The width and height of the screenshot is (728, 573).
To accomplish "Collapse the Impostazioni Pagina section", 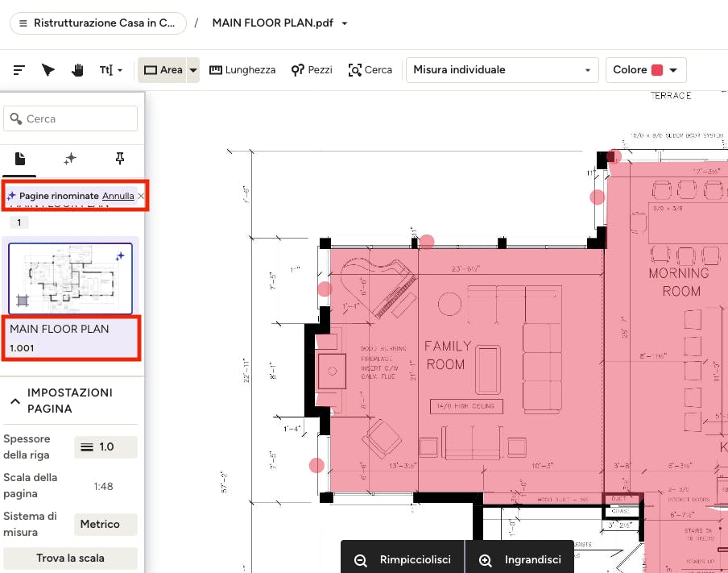I will (x=14, y=401).
